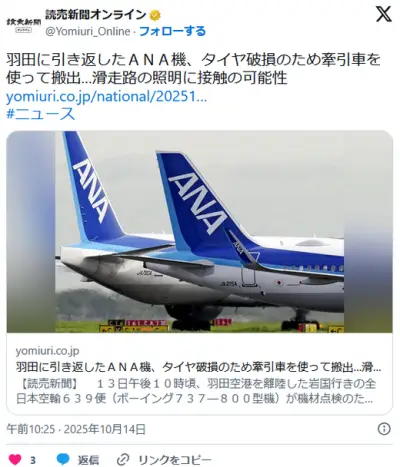Open the ANA airplane tails preview image
Screen dimensions: 400x467
[x=199, y=232]
